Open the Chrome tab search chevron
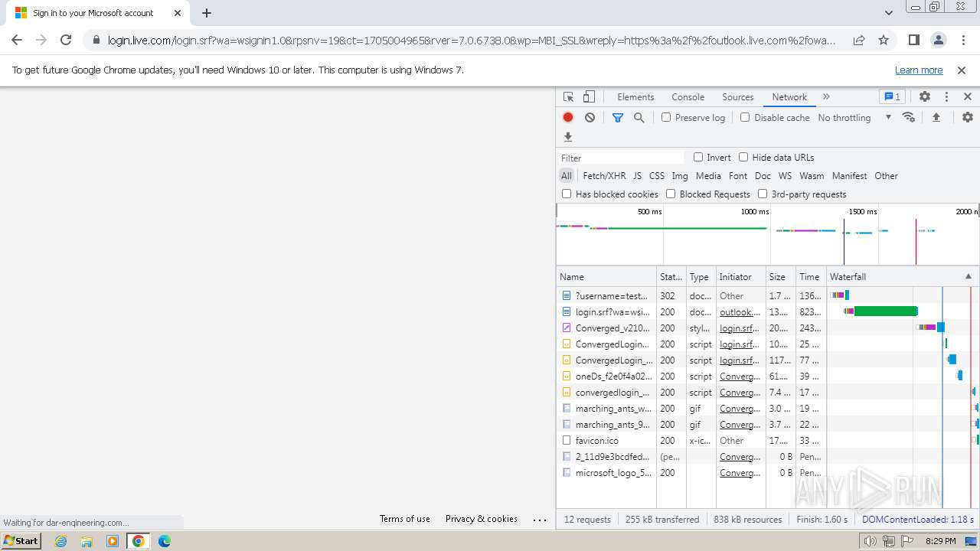Screen dimensions: 980x551 coord(888,13)
